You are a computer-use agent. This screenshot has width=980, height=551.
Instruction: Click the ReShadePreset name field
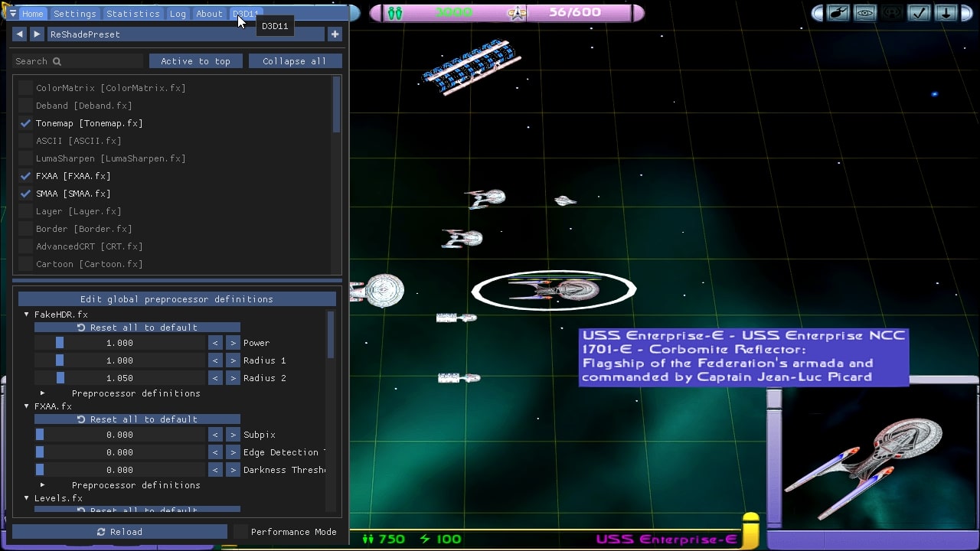185,34
